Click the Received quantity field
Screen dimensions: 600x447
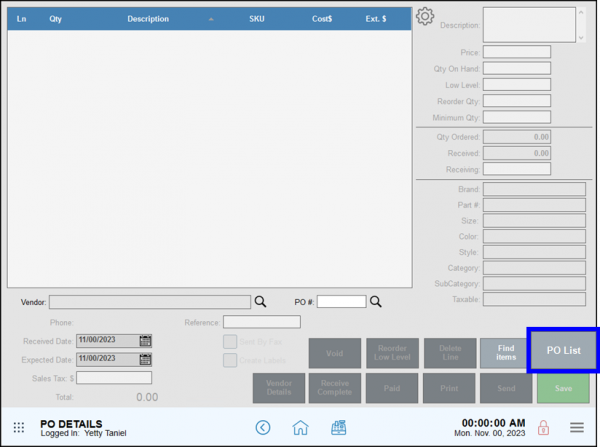tap(517, 153)
